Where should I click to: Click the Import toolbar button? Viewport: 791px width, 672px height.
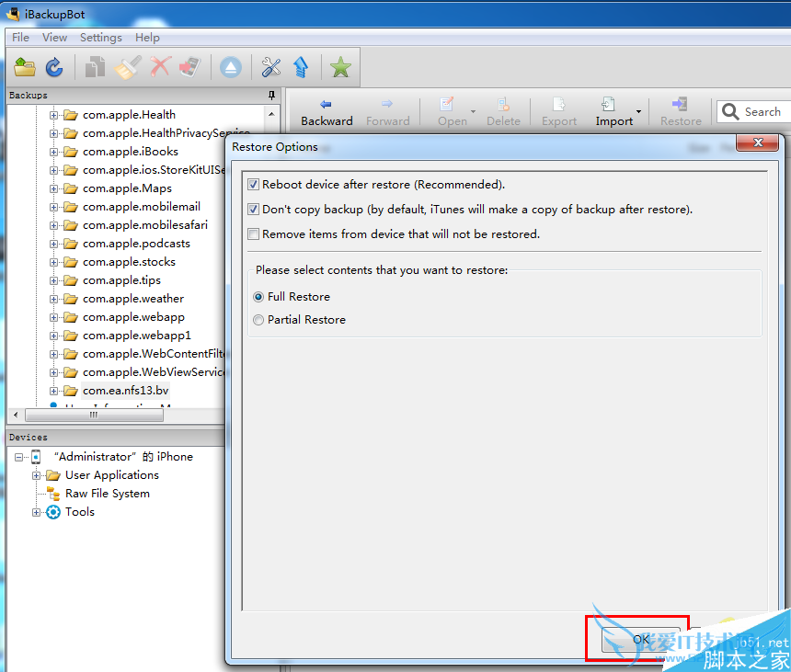click(613, 112)
